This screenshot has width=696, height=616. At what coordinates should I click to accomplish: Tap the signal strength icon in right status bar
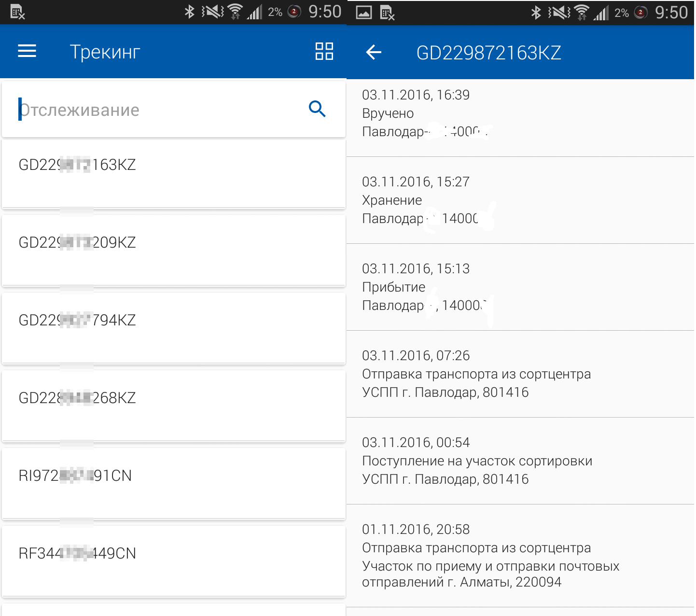click(x=601, y=13)
